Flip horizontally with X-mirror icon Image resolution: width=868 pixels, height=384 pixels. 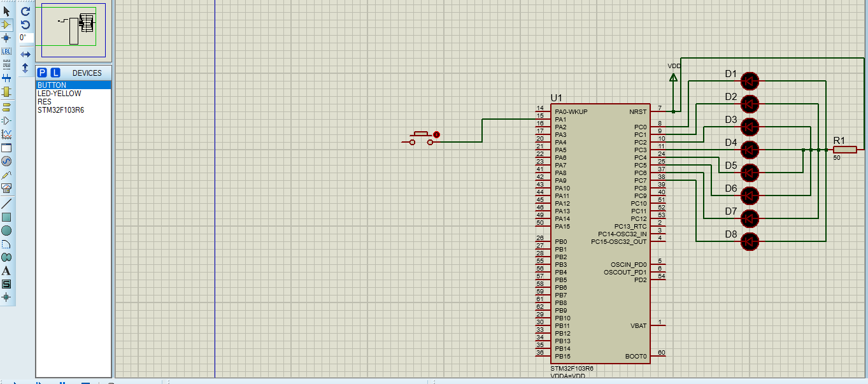point(25,54)
